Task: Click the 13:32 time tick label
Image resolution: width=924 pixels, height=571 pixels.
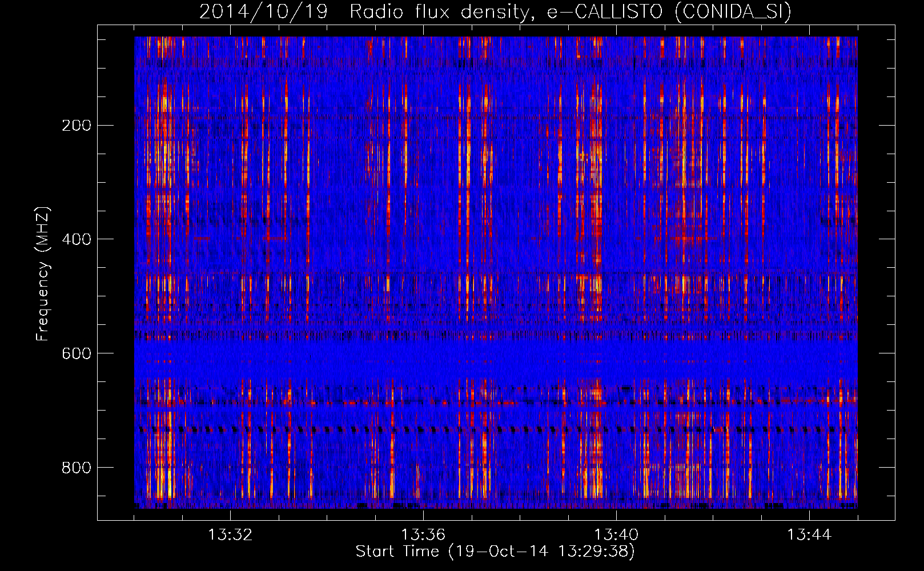Action: tap(230, 535)
